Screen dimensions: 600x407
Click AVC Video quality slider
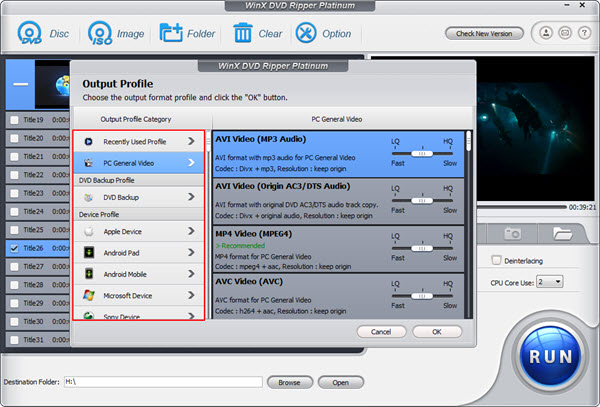pos(422,296)
